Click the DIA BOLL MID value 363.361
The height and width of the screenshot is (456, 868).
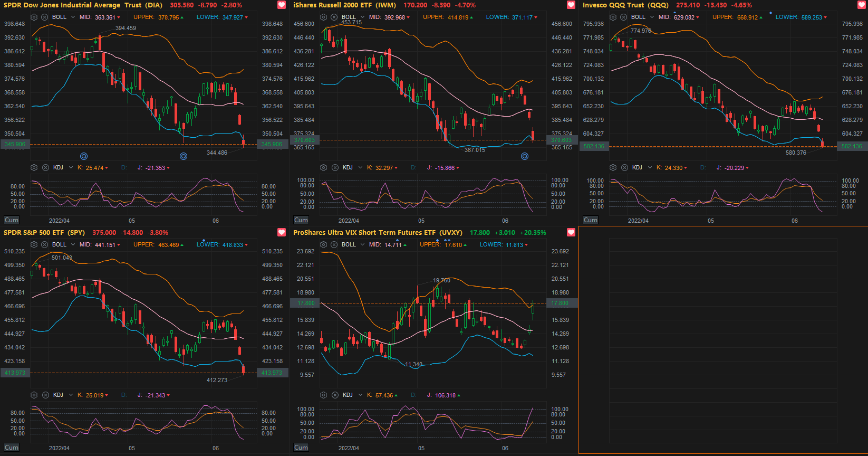[x=105, y=17]
